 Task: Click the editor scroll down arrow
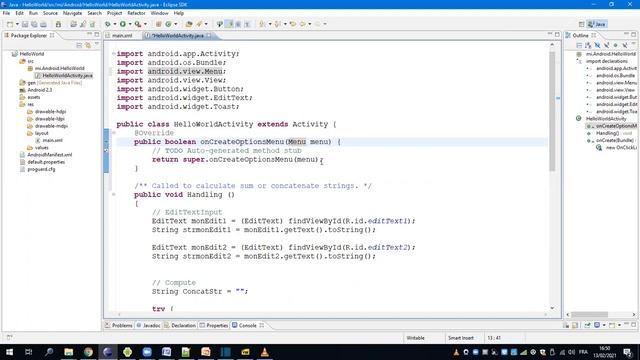click(552, 308)
